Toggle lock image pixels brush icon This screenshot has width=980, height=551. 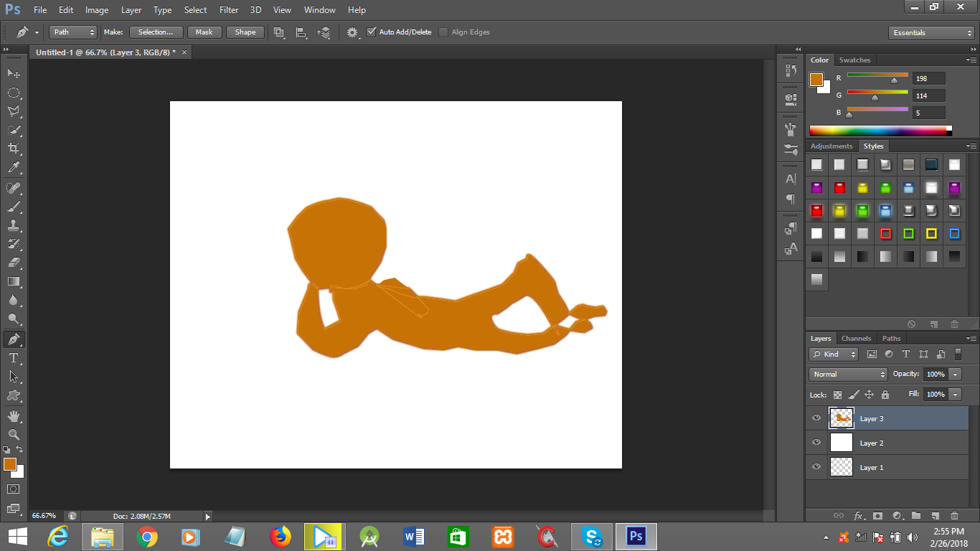click(853, 395)
